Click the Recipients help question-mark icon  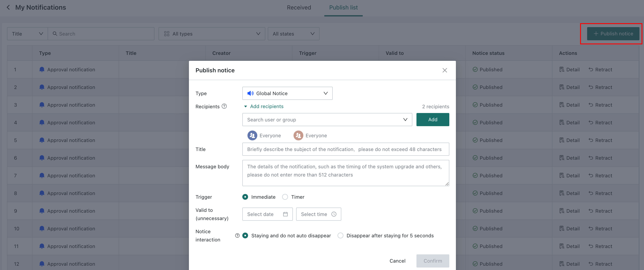pyautogui.click(x=224, y=106)
